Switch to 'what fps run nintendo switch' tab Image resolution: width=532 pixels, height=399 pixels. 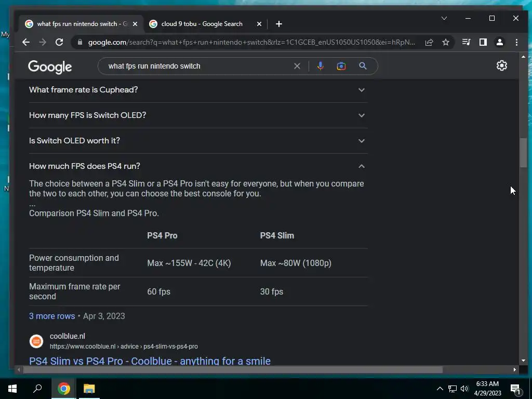coord(82,24)
